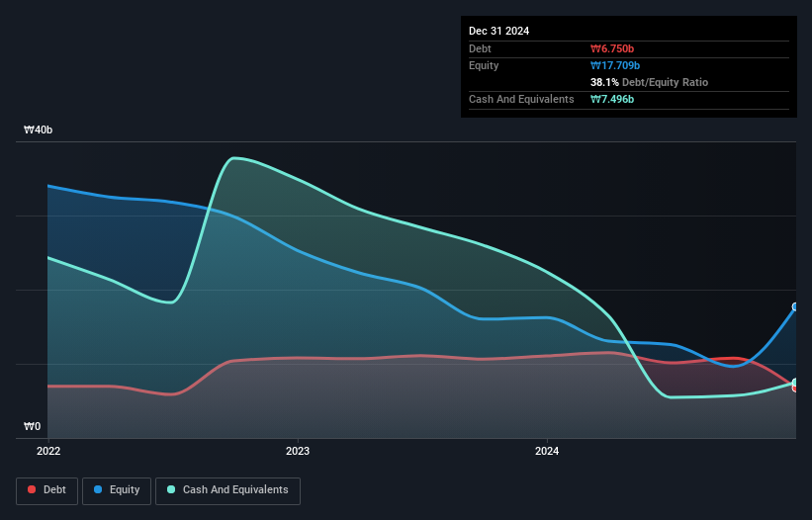The height and width of the screenshot is (520, 812).
Task: Click the teal Cash endpoint marker at Dec 2024
Action: pos(795,383)
